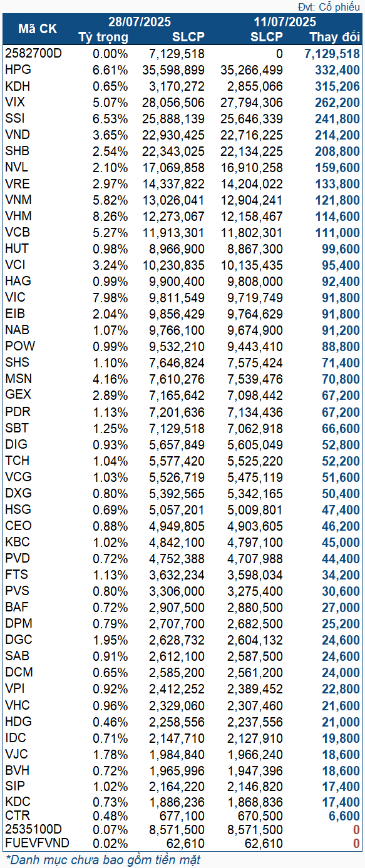Select the VIC weight 7.98% cell
The image size is (365, 868).
[111, 297]
